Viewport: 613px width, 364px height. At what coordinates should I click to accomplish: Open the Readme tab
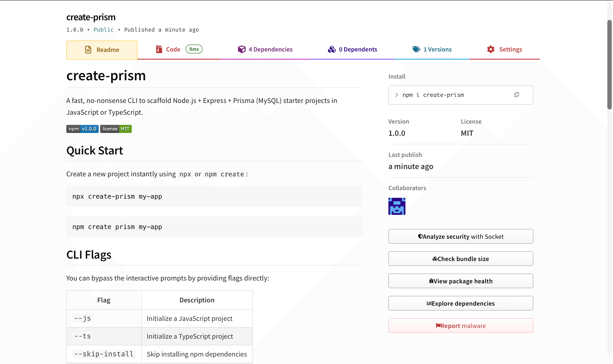102,50
